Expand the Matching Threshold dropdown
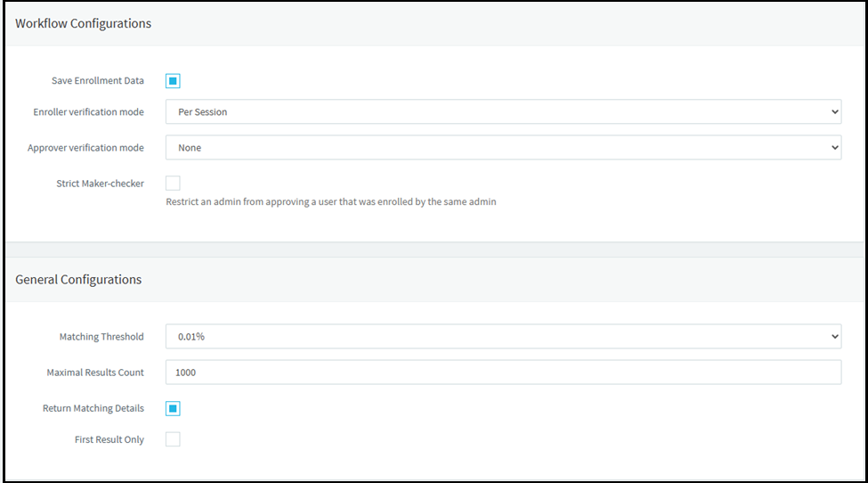This screenshot has height=483, width=868. coord(503,337)
